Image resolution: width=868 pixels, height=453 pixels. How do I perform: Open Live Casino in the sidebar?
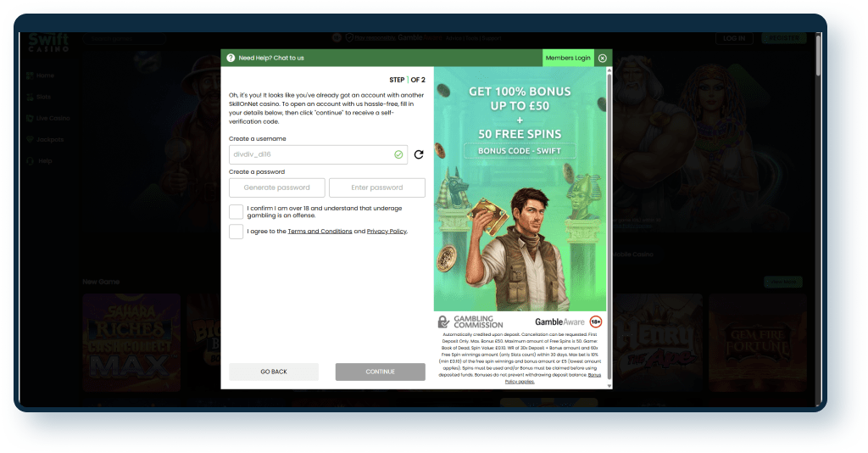coord(47,119)
